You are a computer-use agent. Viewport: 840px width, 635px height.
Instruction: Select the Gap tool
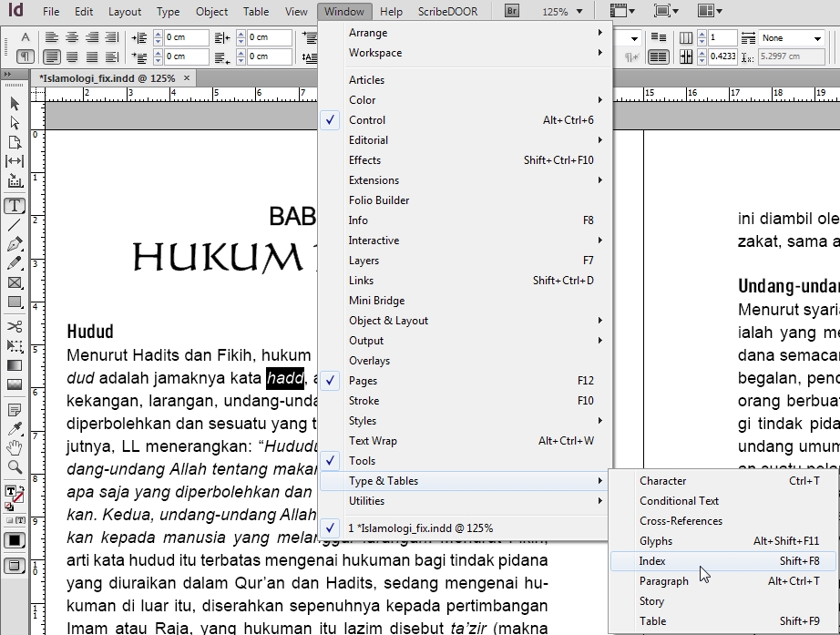(15, 161)
